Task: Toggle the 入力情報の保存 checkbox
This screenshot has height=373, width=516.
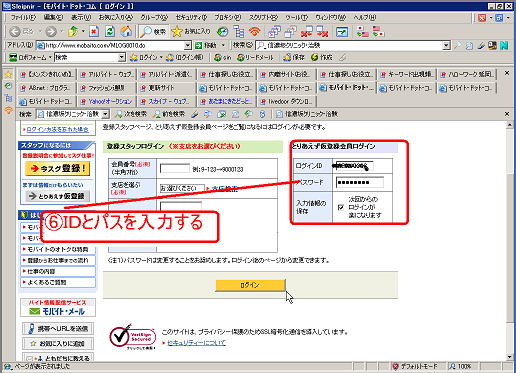Action: (340, 207)
